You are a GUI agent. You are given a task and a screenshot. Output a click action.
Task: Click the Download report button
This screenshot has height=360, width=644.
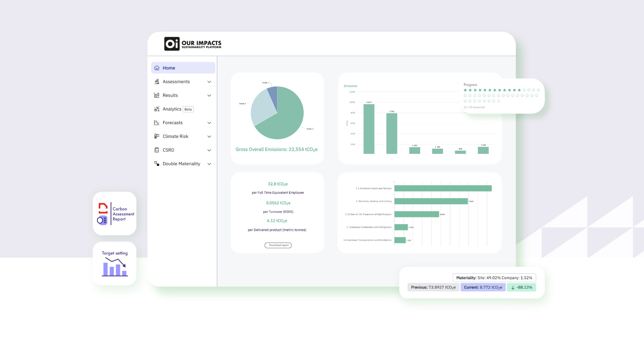(278, 245)
